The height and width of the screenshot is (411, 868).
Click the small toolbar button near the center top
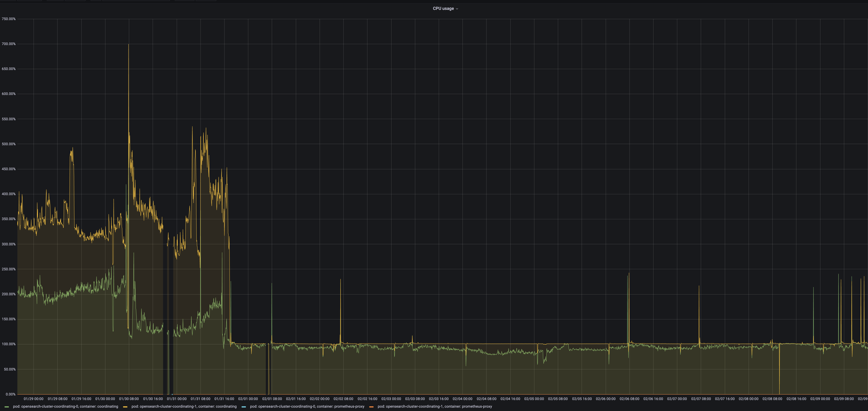click(95, 1)
